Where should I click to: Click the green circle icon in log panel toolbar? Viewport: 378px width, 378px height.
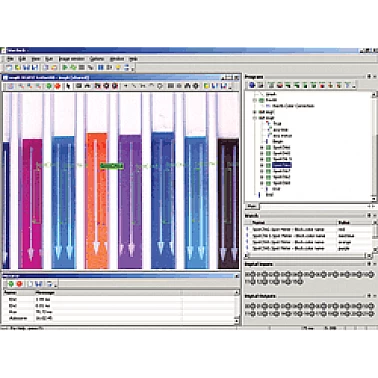coord(11,284)
